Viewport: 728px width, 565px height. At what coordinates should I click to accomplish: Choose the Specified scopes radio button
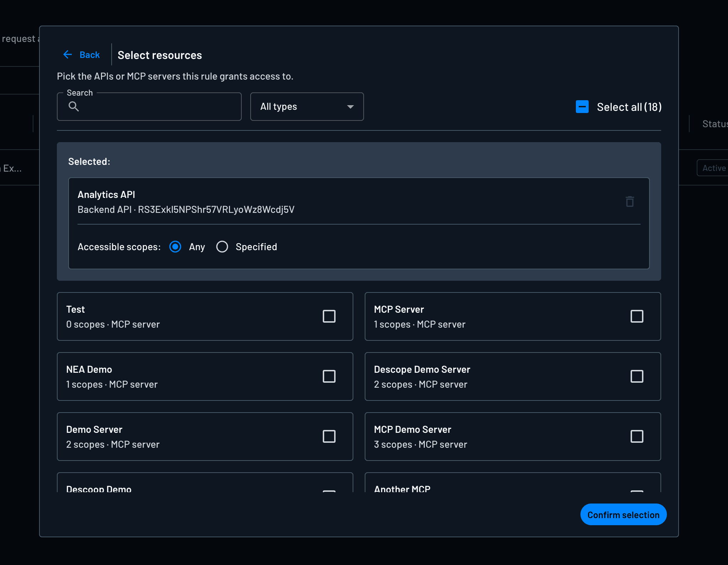(x=222, y=247)
